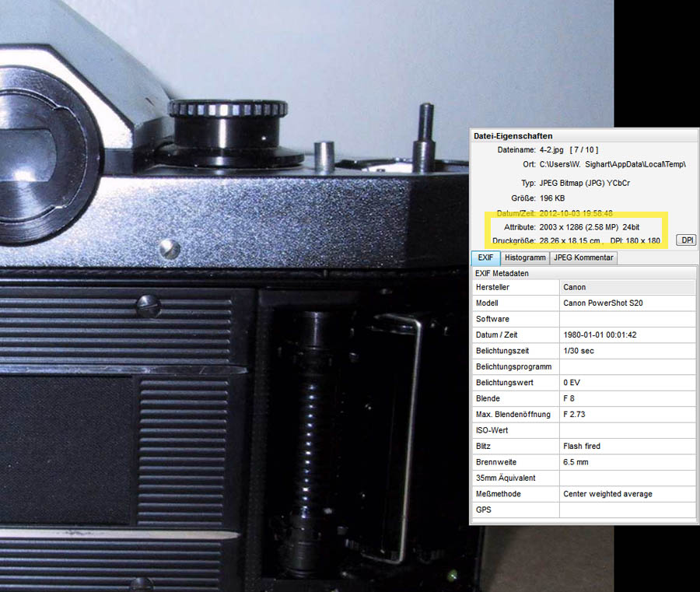Screen dimensions: 700x592
Task: Select the Hersteller row showing Canon
Action: 583,287
